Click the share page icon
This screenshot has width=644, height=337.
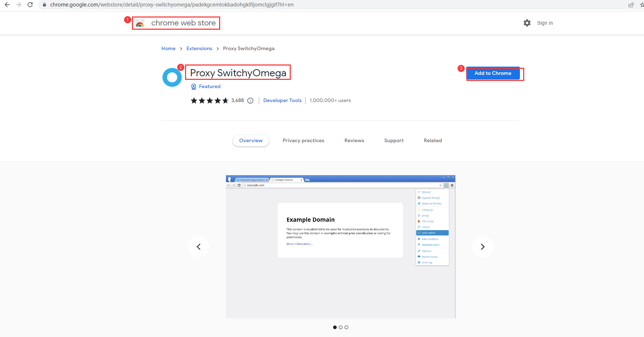point(631,5)
